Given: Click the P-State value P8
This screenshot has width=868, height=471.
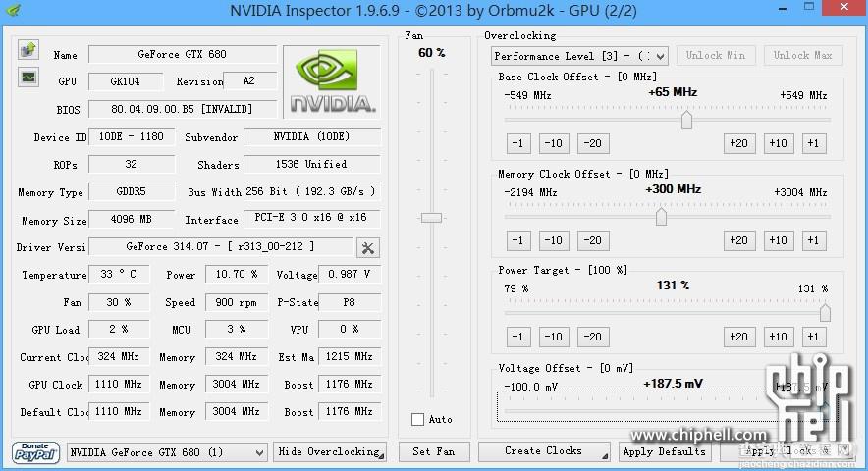Looking at the screenshot, I should [350, 302].
